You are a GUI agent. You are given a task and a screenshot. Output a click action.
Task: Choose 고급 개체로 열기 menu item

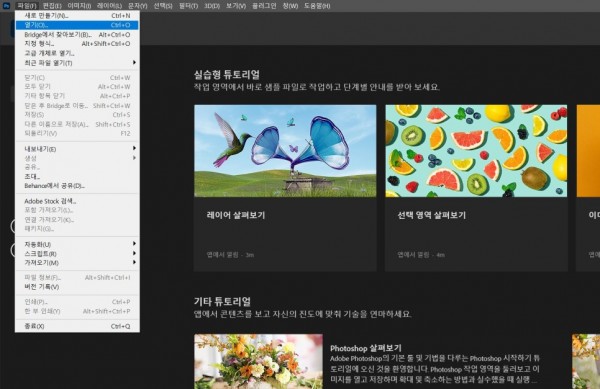(x=77, y=53)
